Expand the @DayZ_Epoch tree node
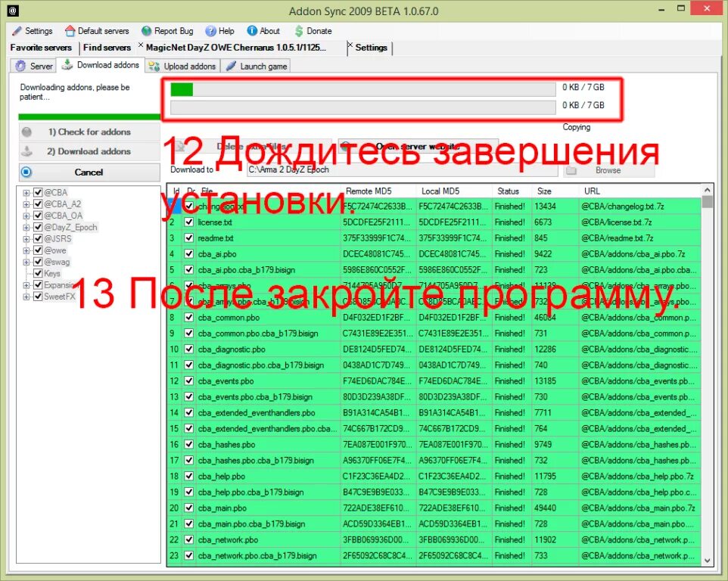Screen dimensions: 728x581 click(x=26, y=228)
